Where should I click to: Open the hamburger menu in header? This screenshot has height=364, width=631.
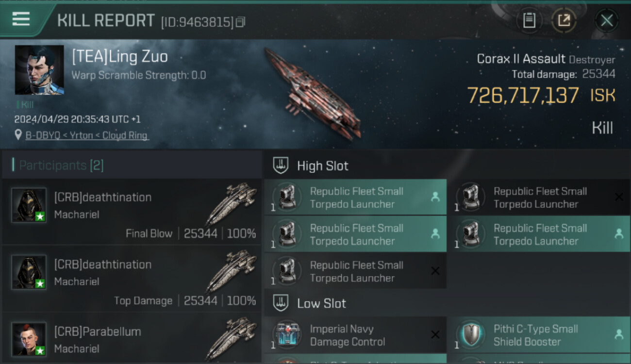pos(21,19)
